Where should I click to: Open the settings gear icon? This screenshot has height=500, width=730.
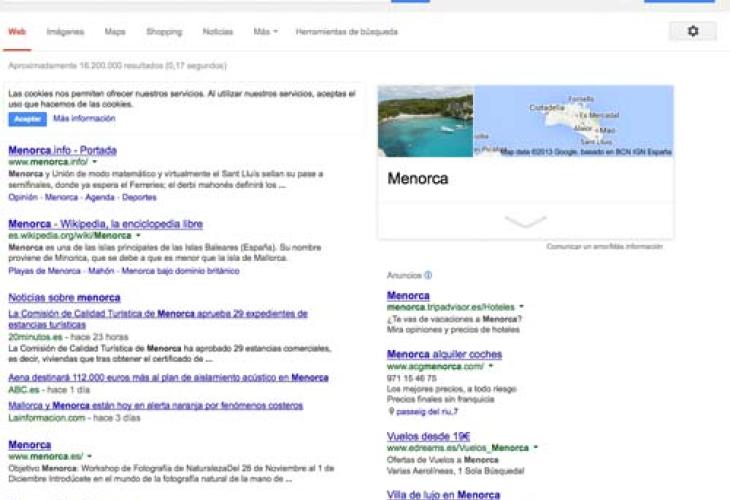click(693, 31)
